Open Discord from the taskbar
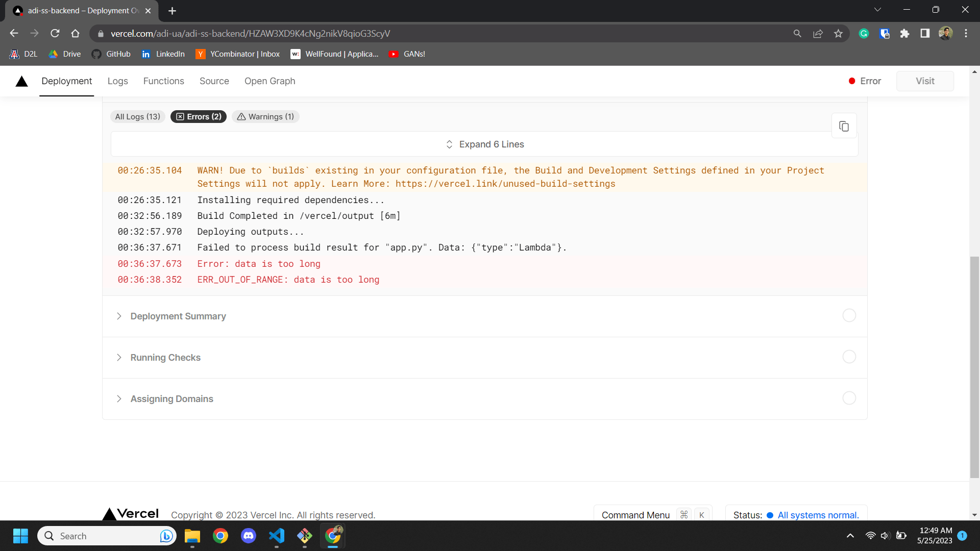The width and height of the screenshot is (980, 551). (248, 536)
